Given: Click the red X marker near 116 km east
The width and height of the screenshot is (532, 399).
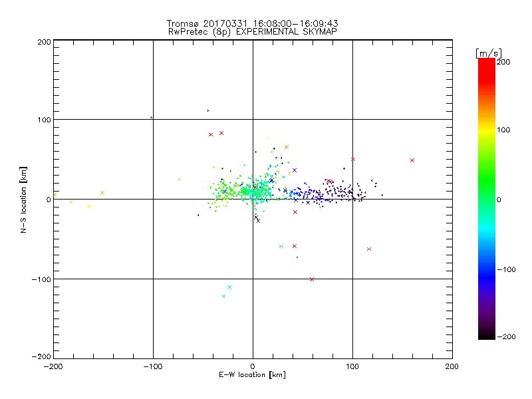Looking at the screenshot, I should click(369, 249).
